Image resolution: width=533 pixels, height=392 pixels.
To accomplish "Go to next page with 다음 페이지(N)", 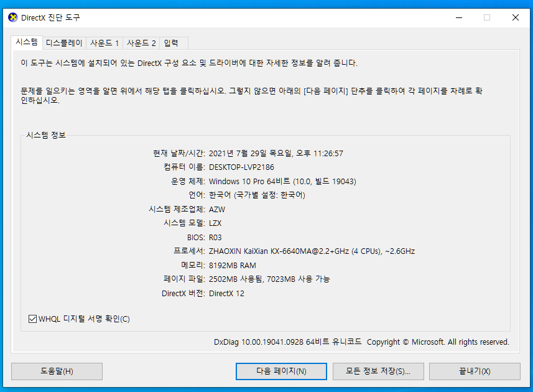I will [x=281, y=371].
